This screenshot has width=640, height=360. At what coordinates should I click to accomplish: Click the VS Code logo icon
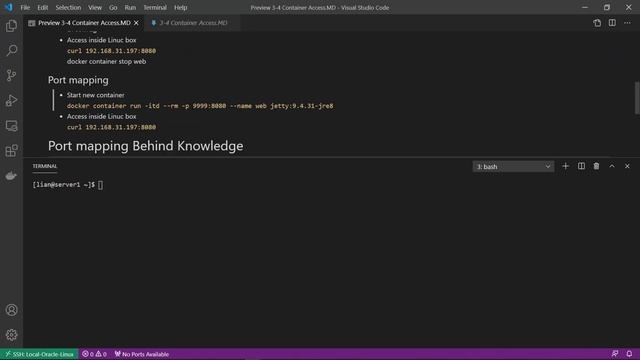pos(9,7)
